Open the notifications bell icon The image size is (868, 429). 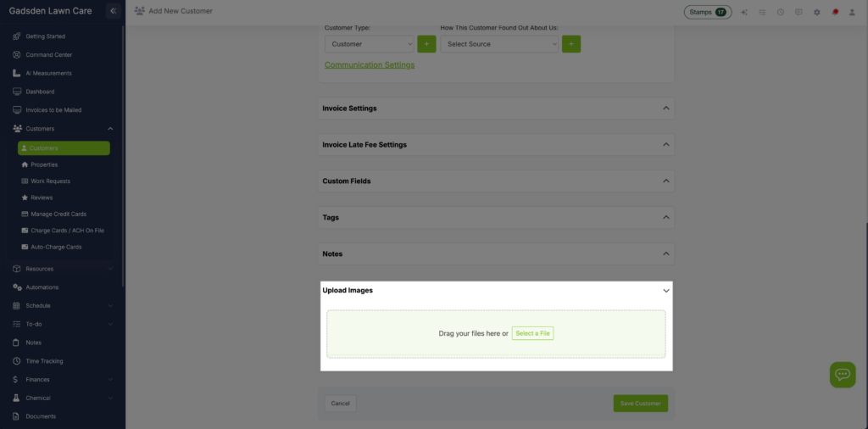tap(834, 12)
